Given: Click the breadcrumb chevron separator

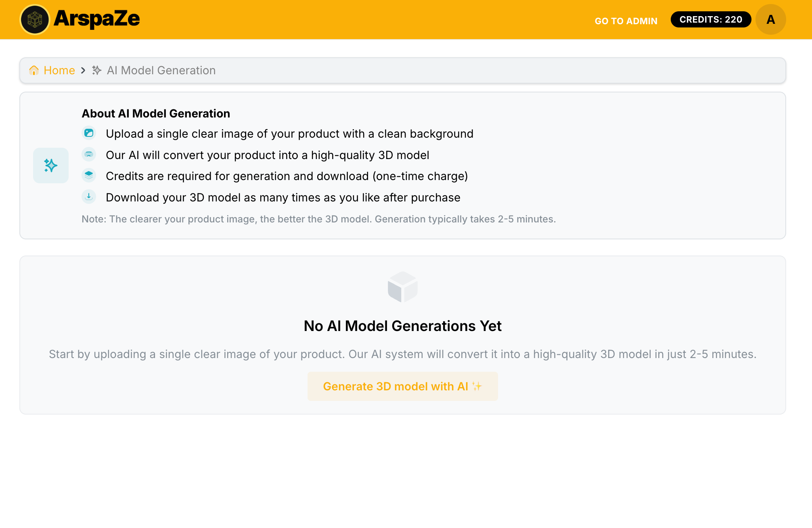Looking at the screenshot, I should point(83,70).
